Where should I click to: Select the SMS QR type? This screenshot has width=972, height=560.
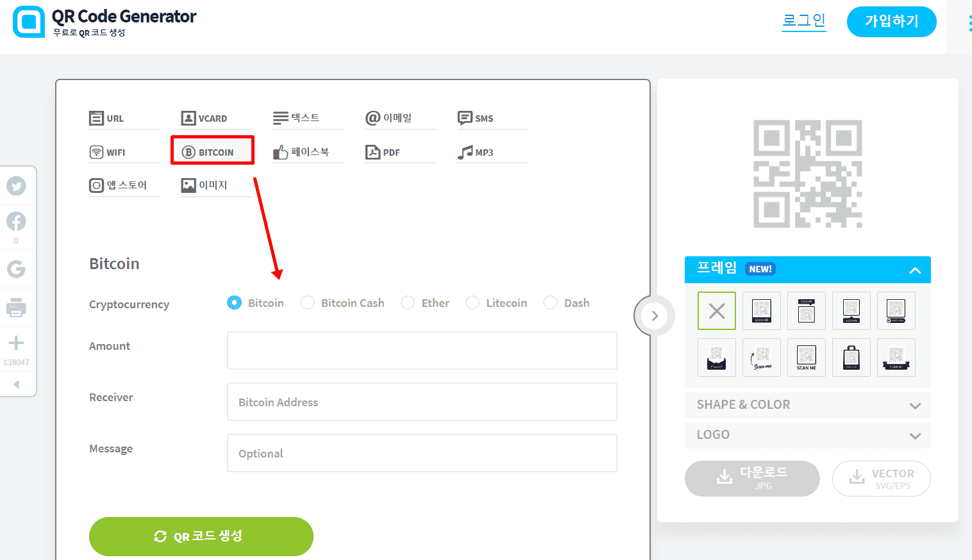[x=492, y=119]
